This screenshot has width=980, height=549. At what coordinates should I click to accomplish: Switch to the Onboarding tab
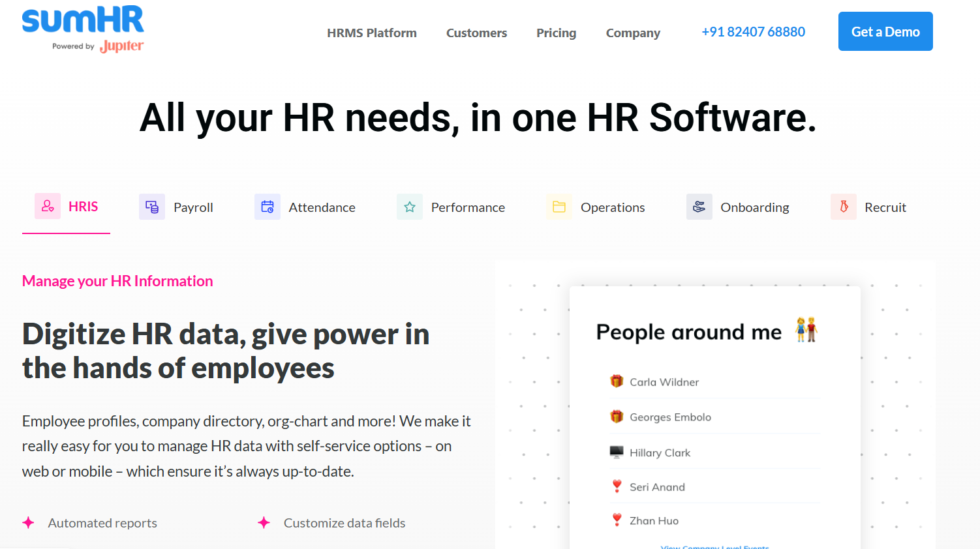point(738,207)
